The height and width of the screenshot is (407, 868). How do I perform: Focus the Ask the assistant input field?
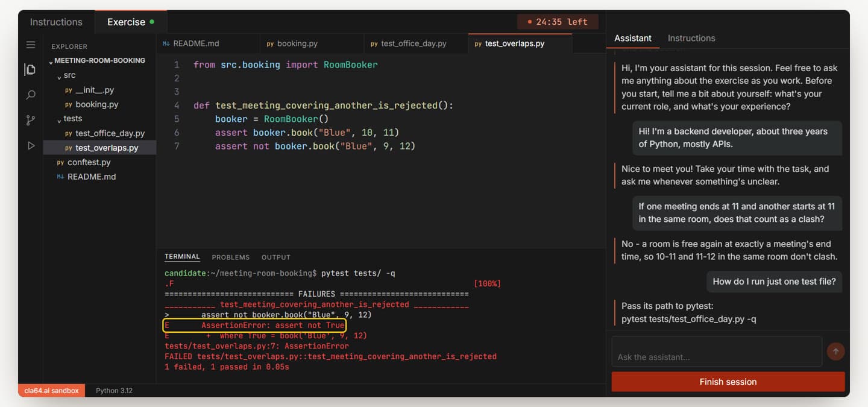tap(717, 352)
